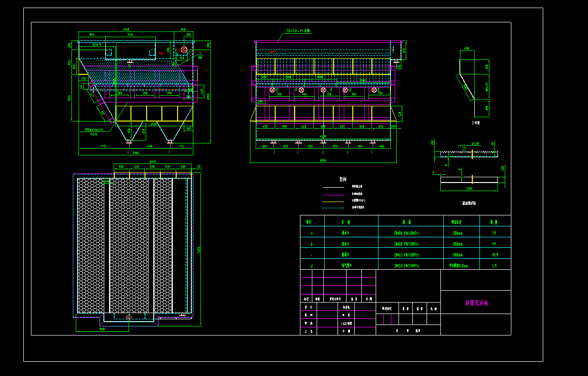Select DN80 PN10MPa in row b

click(407, 244)
